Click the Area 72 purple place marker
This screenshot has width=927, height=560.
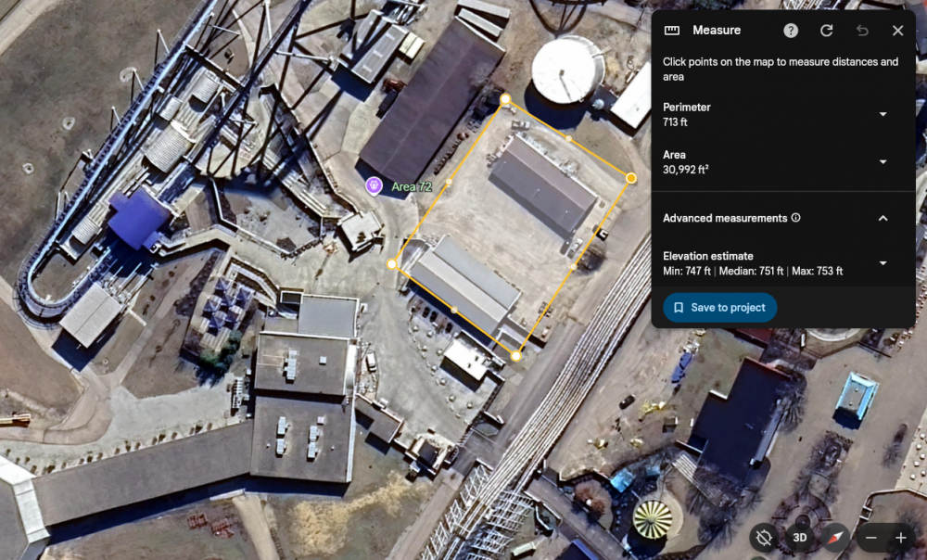tap(374, 185)
